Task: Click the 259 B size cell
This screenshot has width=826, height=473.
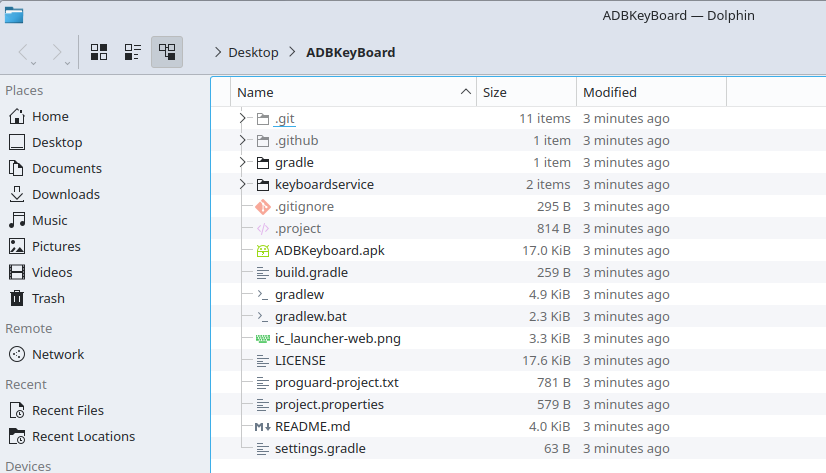Action: click(554, 273)
